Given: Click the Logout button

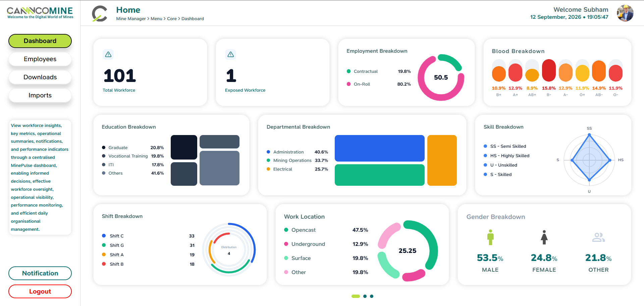Looking at the screenshot, I should [x=40, y=292].
